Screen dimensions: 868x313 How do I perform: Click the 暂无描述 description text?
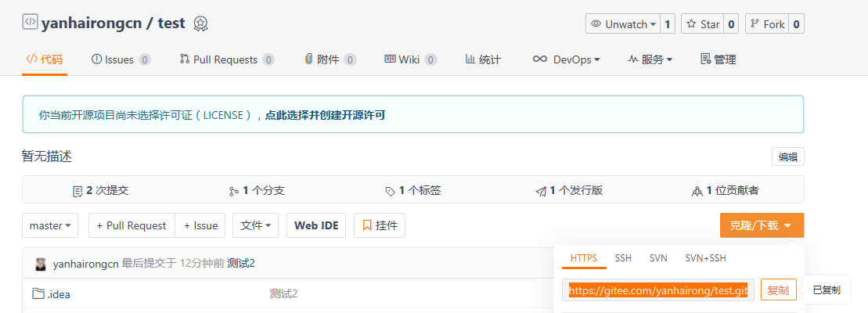coord(47,156)
